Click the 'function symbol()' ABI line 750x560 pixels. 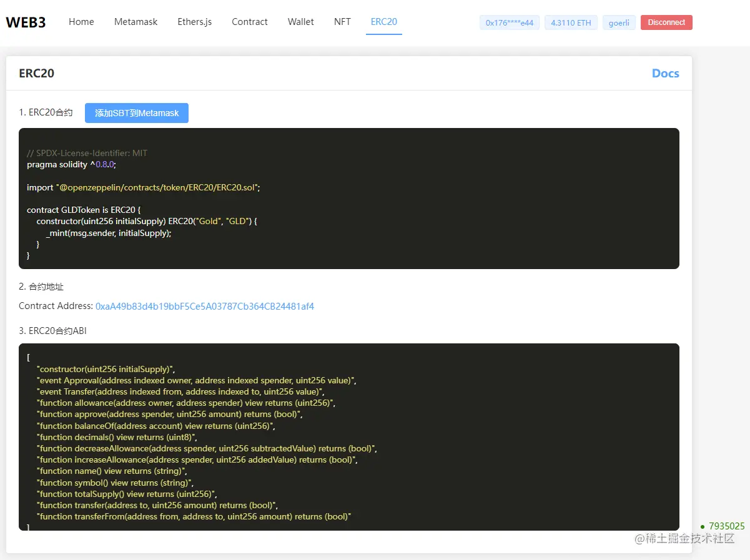[x=116, y=483]
